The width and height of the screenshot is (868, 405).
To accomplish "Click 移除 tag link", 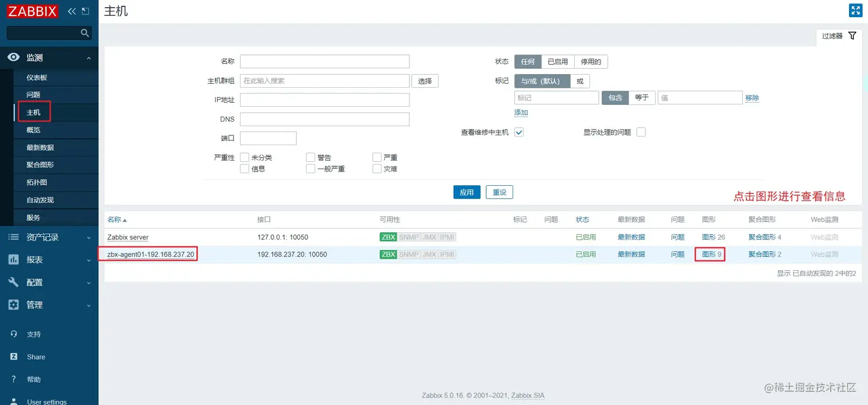I will coord(752,98).
